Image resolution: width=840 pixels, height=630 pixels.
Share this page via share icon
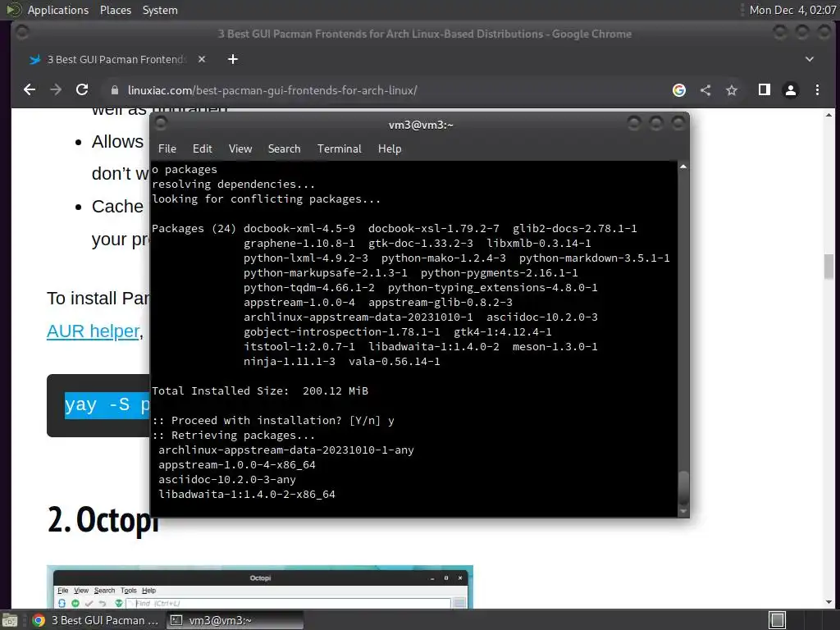click(x=705, y=90)
